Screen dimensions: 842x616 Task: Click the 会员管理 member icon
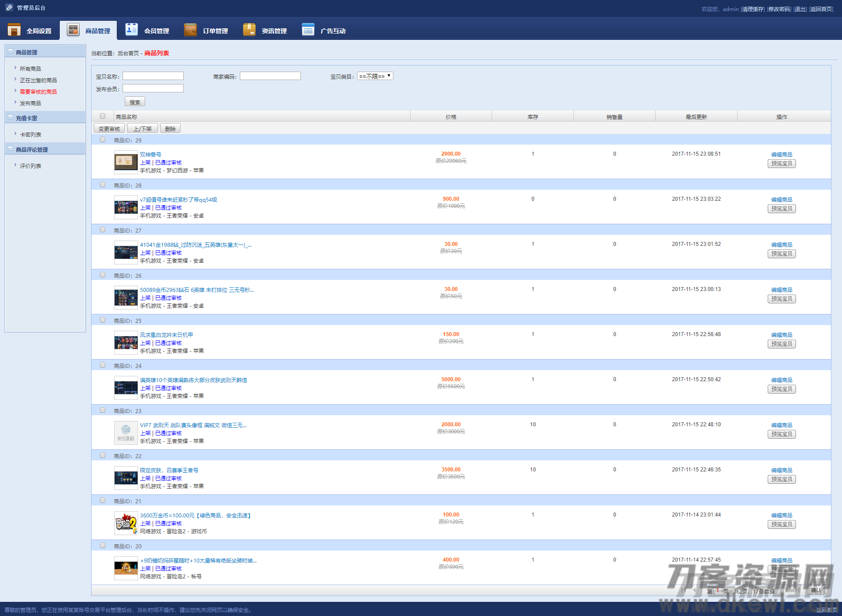pos(131,29)
